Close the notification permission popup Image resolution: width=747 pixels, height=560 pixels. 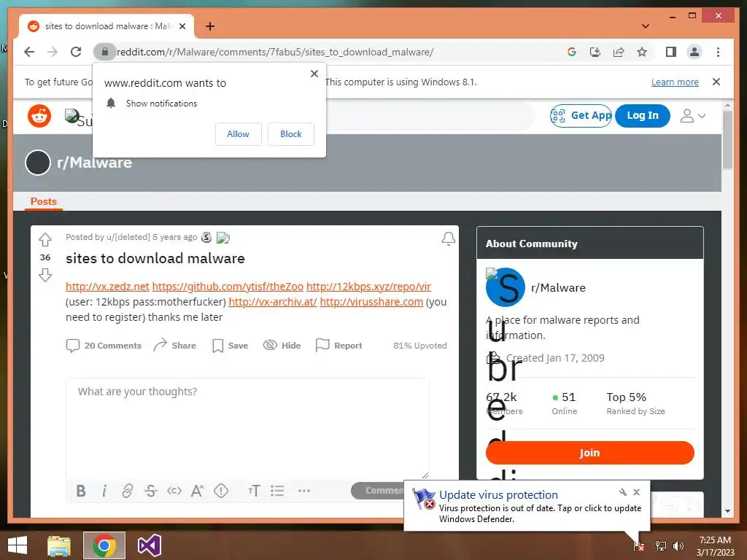[x=314, y=74]
